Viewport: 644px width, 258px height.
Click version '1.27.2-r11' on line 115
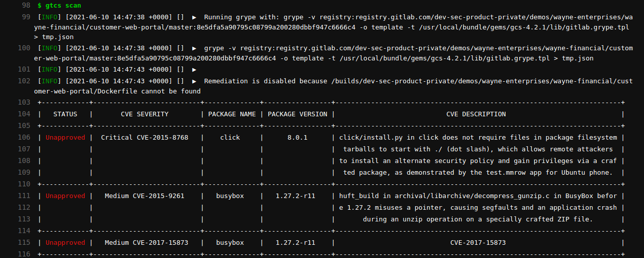click(x=296, y=243)
